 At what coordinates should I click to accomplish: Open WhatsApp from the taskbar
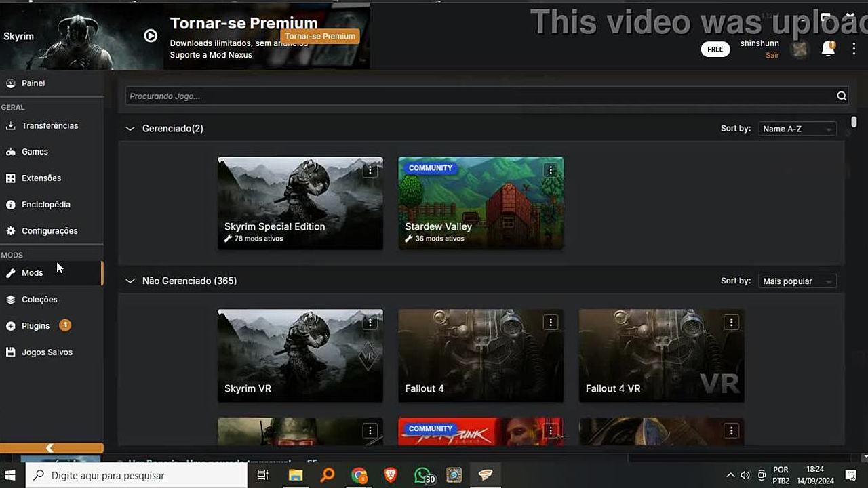point(423,476)
